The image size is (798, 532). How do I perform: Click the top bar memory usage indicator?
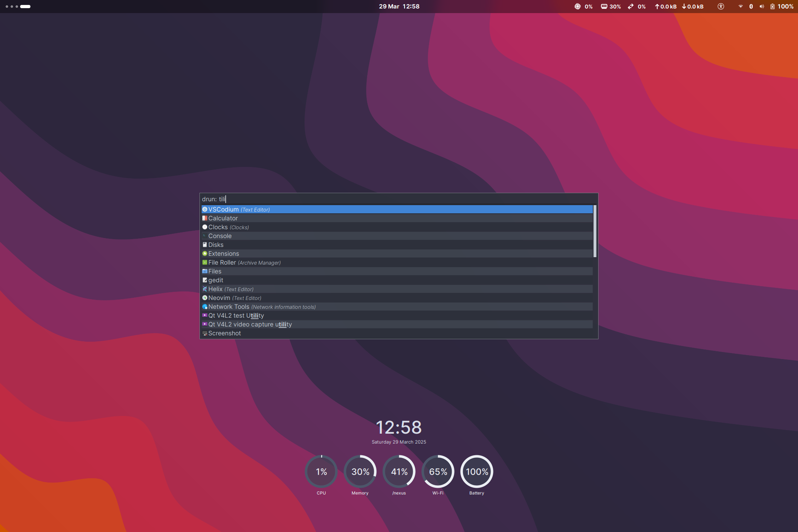click(x=611, y=6)
